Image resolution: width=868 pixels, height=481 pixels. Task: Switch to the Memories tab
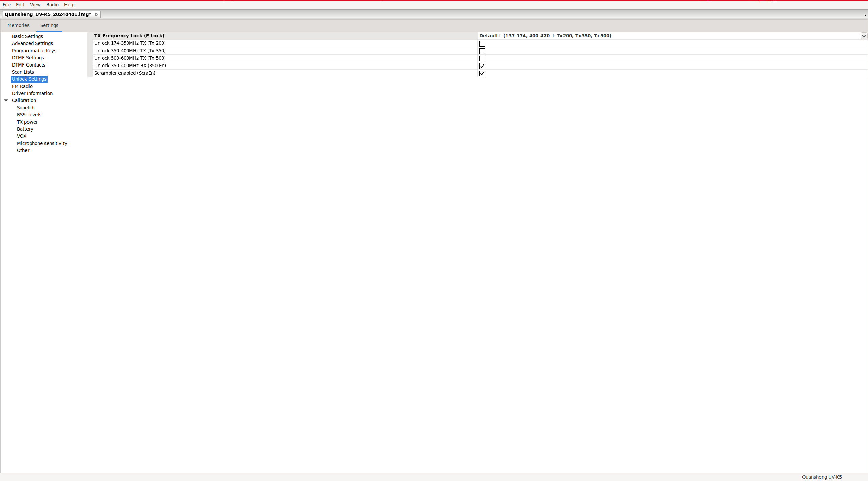click(x=18, y=25)
